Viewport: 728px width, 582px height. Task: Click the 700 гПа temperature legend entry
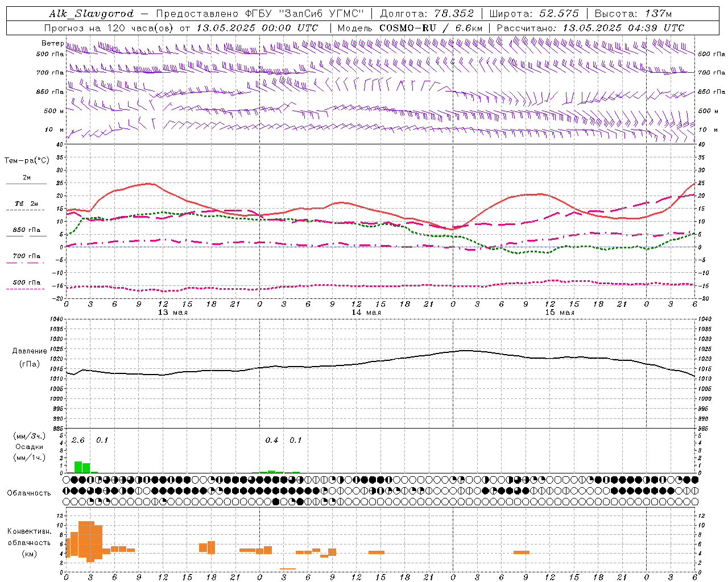click(x=27, y=256)
